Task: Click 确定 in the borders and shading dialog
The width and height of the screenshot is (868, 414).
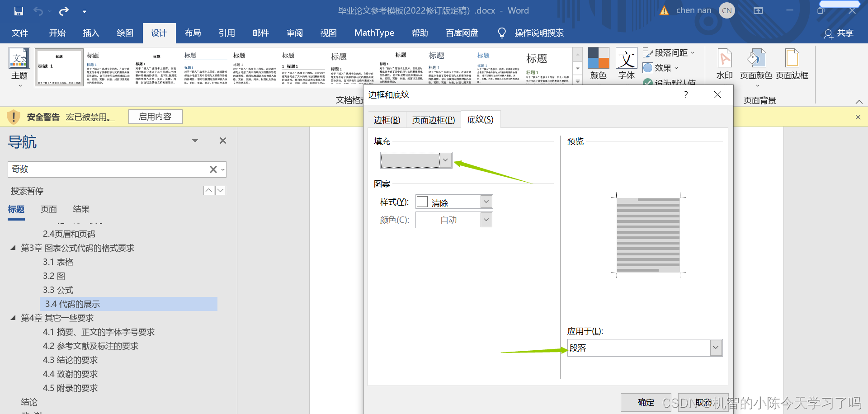Action: [646, 402]
